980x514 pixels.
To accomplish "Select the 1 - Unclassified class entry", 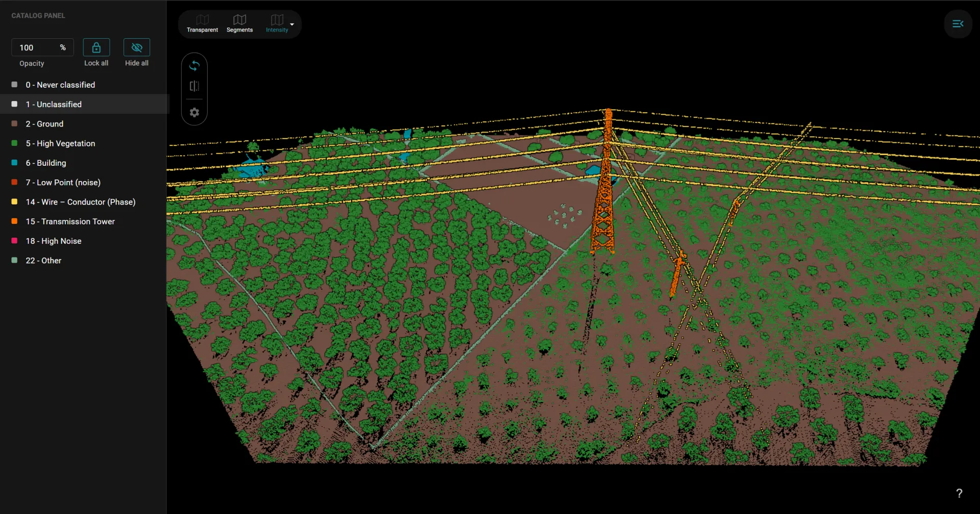I will pyautogui.click(x=54, y=104).
